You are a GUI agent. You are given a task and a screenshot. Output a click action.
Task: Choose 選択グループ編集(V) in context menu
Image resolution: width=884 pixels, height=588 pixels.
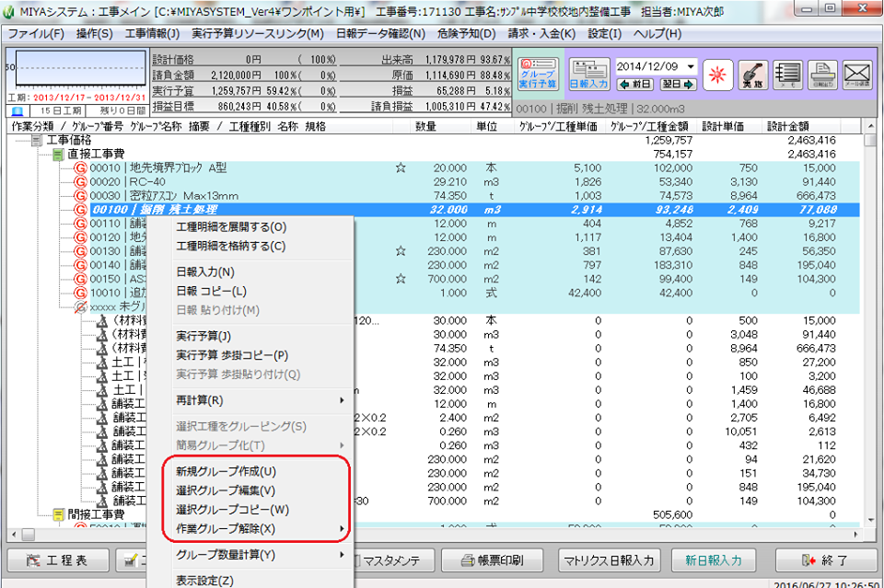250,490
